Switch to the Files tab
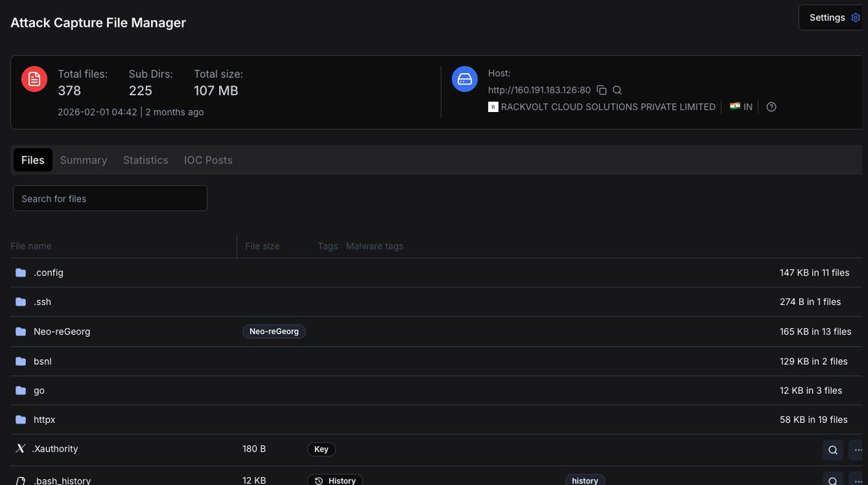 pos(33,160)
